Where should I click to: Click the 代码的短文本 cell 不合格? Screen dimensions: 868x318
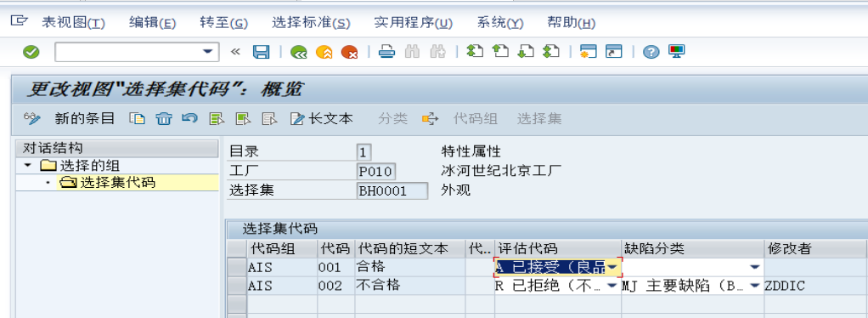click(x=409, y=286)
